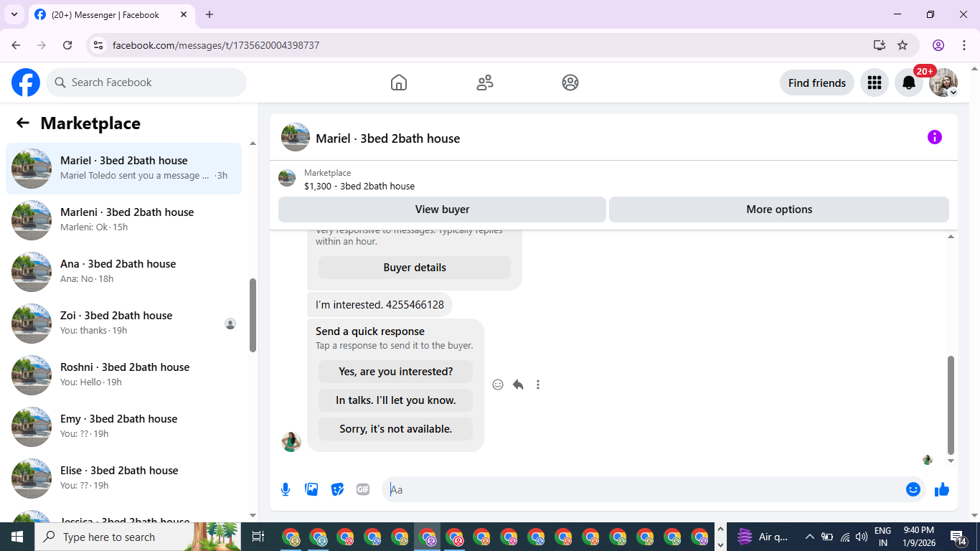Go to Facebook Home feed icon
The image size is (980, 551).
coord(399,83)
